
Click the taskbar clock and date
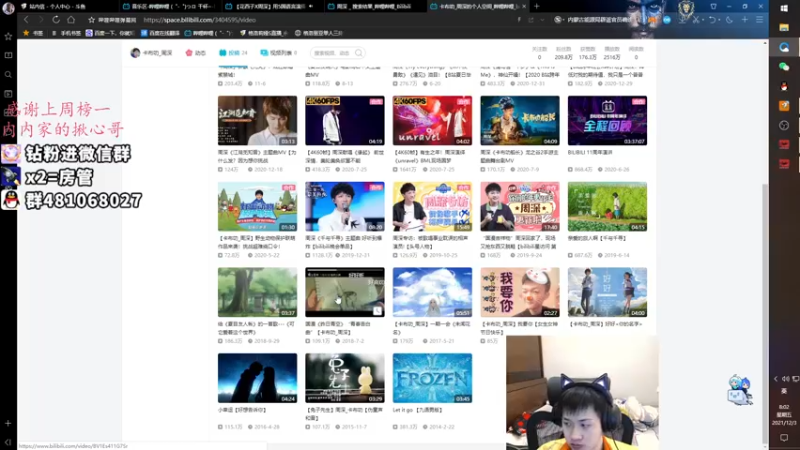(x=784, y=415)
